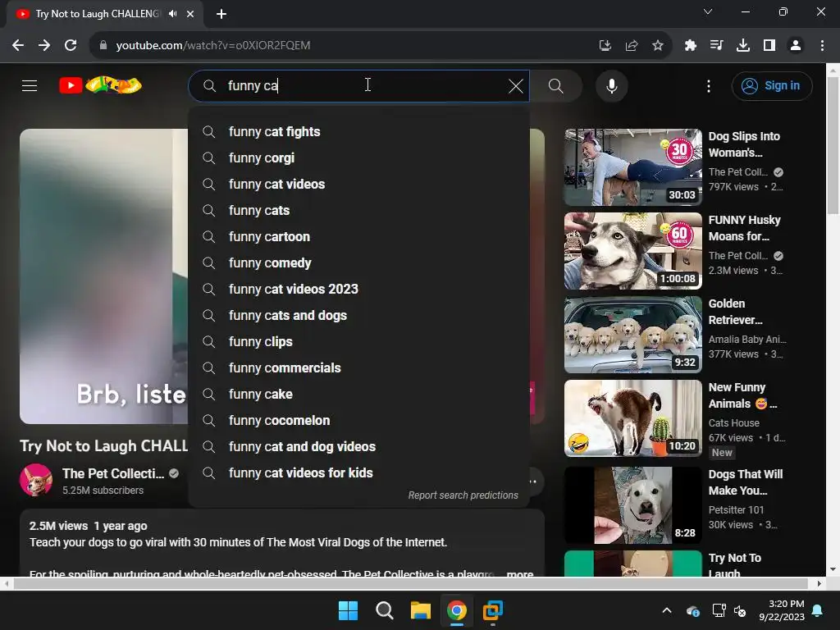Expand description with more link
Screen dimensions: 840x630
point(519,573)
